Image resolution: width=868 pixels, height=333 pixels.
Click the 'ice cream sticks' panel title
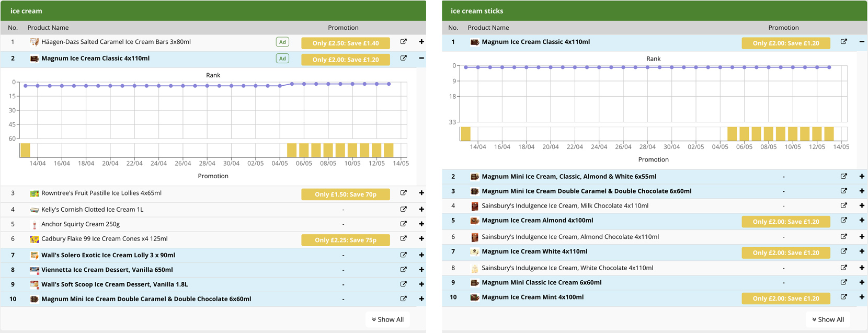[477, 11]
